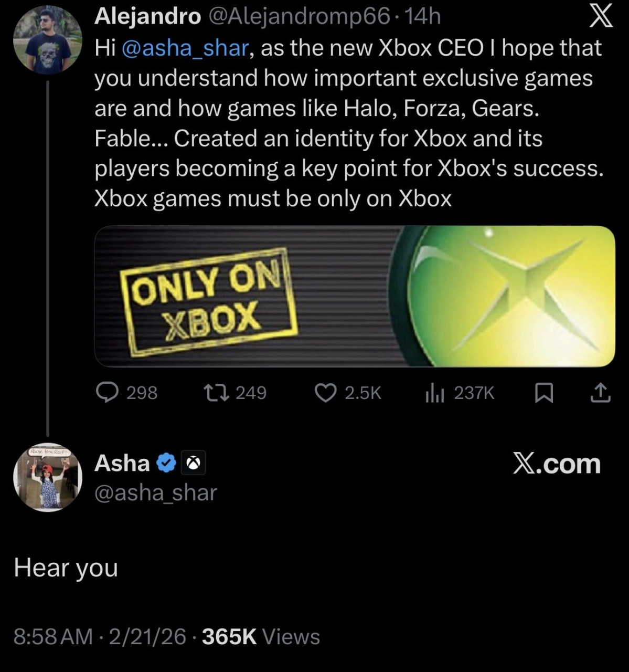Expand the "Only on Xbox" image
Viewport: 629px width, 672px height.
click(354, 296)
